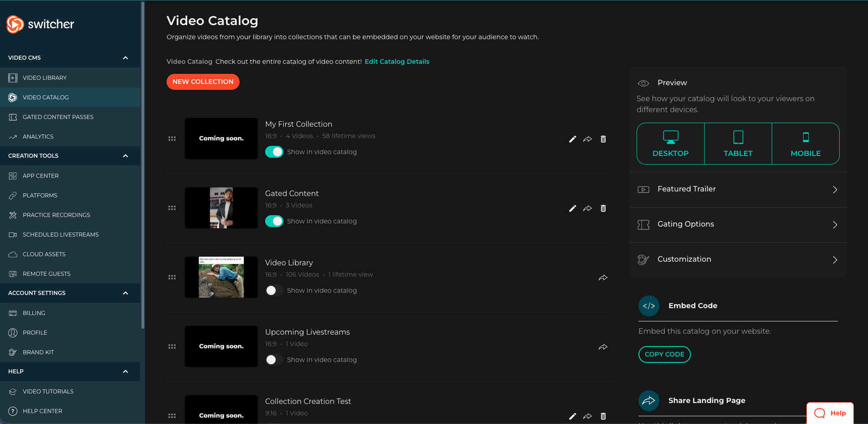Delete Collection Creation Test trash icon
Image resolution: width=868 pixels, height=424 pixels.
tap(603, 416)
